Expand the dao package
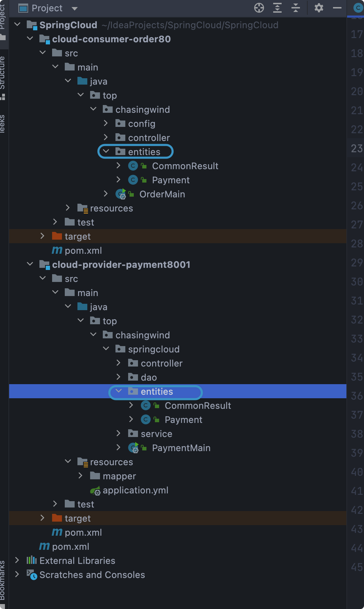Screen dimensions: 364x609 [119, 377]
